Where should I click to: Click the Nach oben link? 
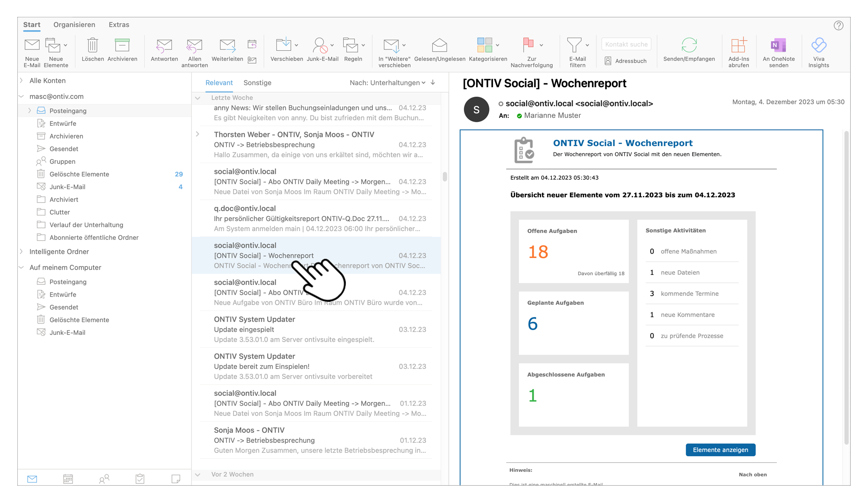tap(753, 474)
